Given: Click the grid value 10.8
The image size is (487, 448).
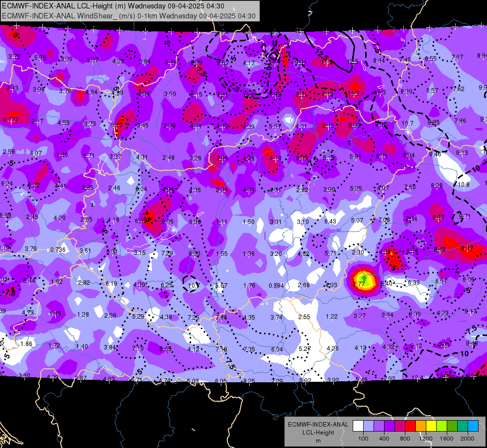Looking at the screenshot, I should point(464,184).
